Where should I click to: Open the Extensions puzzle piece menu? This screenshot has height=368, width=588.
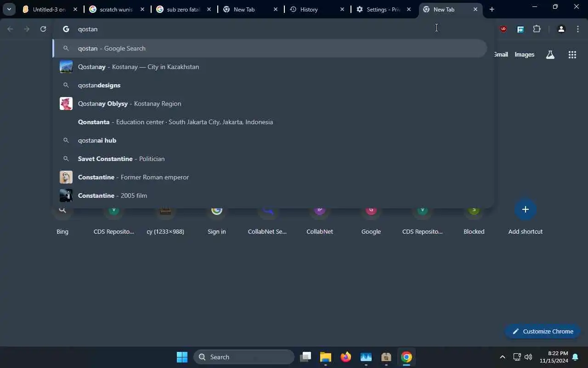click(x=537, y=29)
